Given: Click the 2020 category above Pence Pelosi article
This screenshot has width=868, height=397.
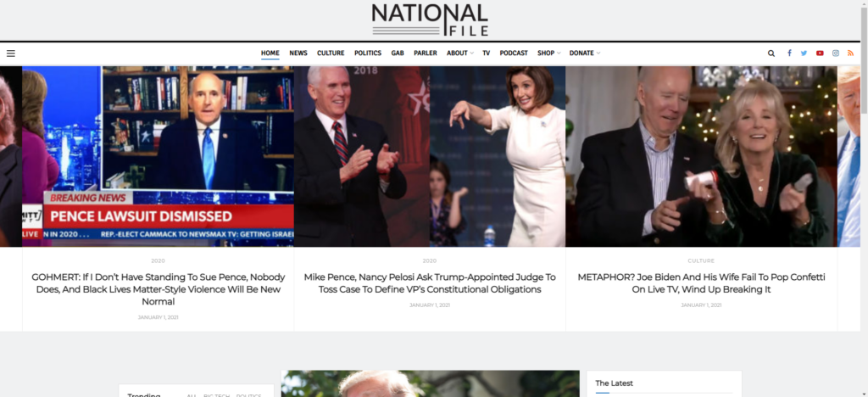Looking at the screenshot, I should coord(430,260).
